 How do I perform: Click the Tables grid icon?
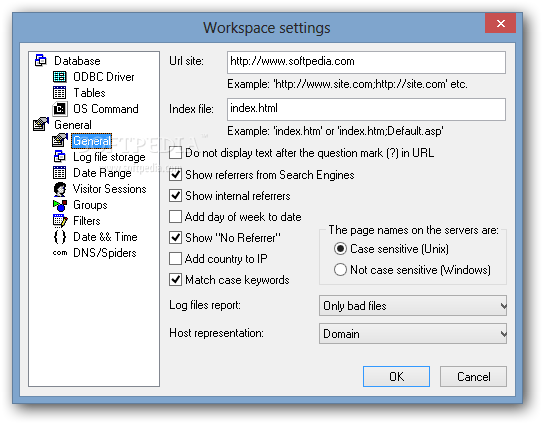click(x=60, y=92)
